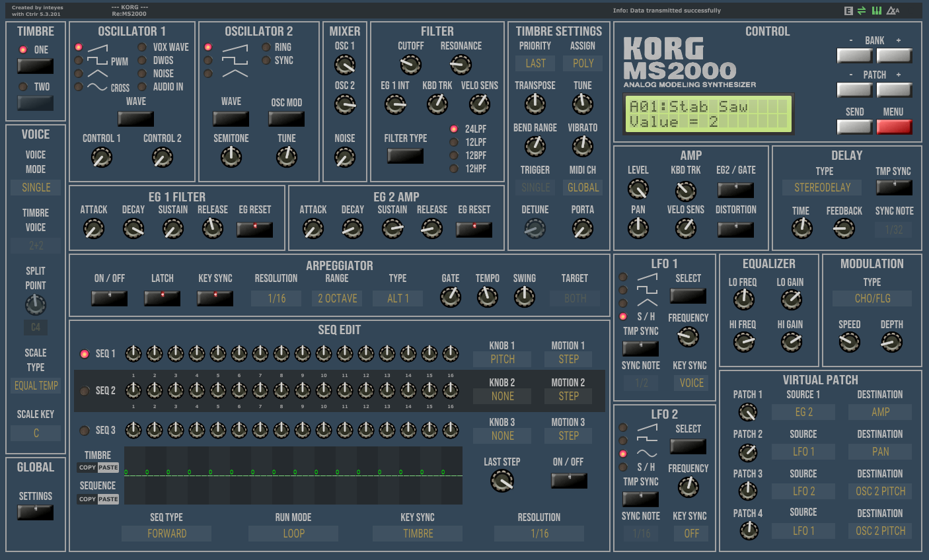This screenshot has width=929, height=560.
Task: Click the red MENU button
Action: tap(894, 127)
